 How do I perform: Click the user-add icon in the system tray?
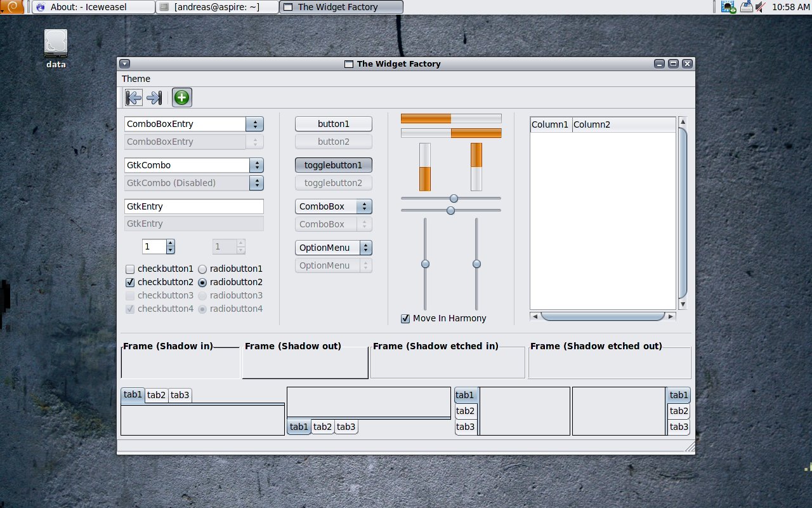coord(729,6)
